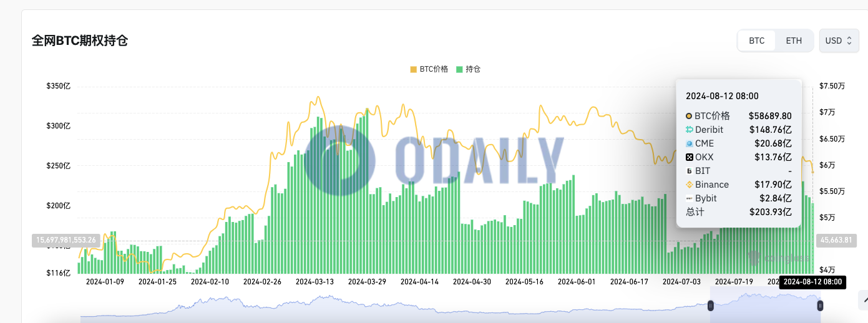Click the right axis label $7.50万
This screenshot has height=323, width=868.
pyautogui.click(x=833, y=86)
